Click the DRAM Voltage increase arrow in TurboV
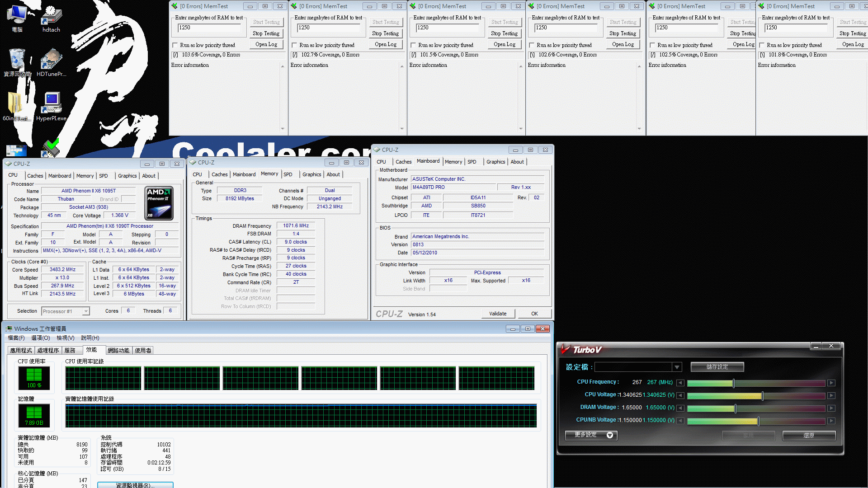Viewport: 868px width, 488px height. (831, 408)
